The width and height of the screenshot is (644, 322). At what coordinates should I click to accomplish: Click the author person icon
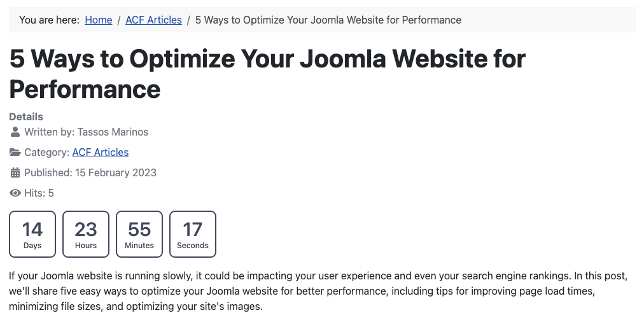tap(15, 132)
